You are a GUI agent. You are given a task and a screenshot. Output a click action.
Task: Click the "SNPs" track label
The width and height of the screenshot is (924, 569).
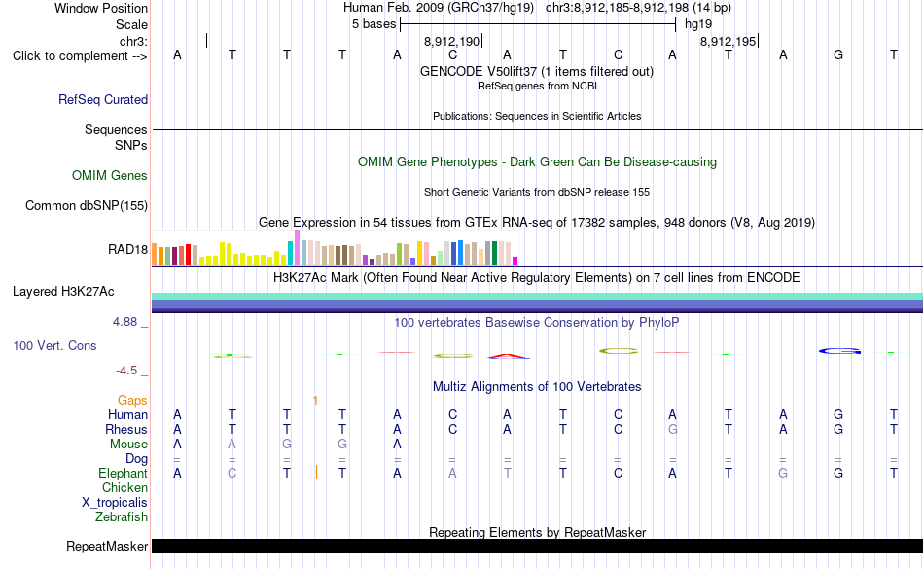pyautogui.click(x=131, y=145)
